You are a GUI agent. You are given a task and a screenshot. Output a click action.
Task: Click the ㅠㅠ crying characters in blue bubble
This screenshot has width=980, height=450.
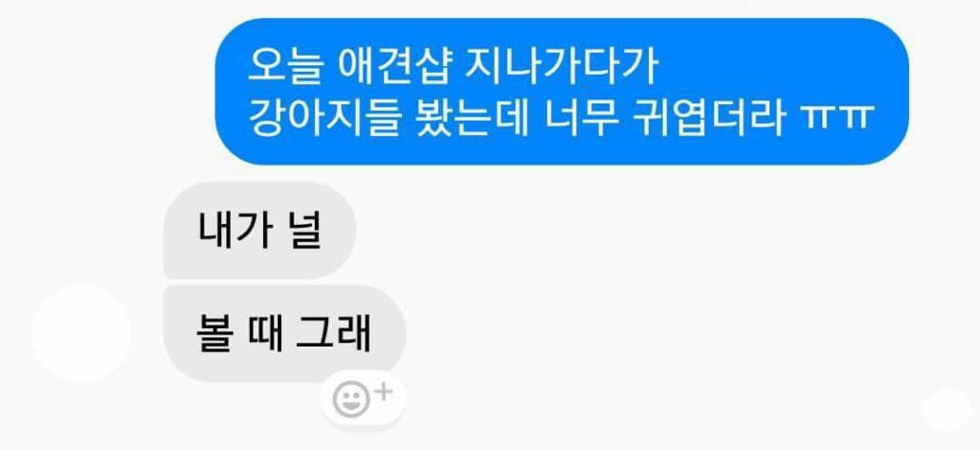pos(836,119)
